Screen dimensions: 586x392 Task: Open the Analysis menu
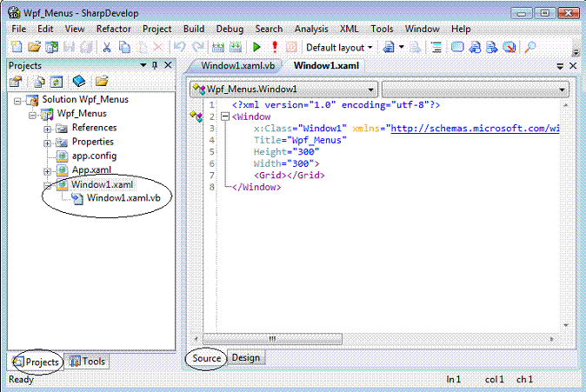[311, 29]
